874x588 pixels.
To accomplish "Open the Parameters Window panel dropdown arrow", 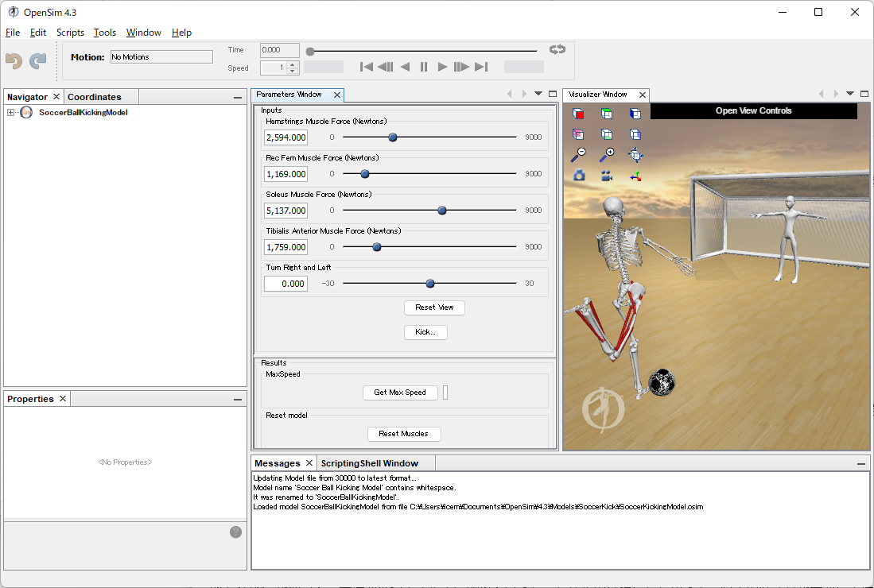I will click(538, 94).
